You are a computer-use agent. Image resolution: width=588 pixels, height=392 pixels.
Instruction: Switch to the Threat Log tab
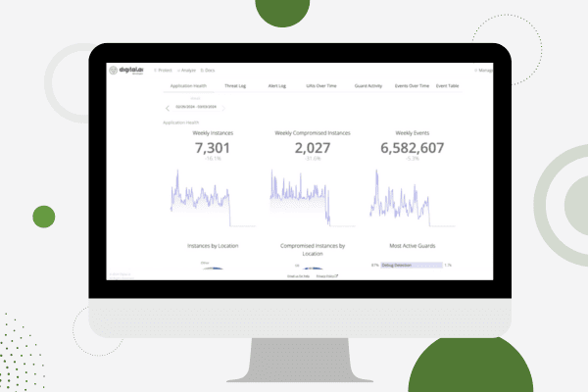click(235, 86)
